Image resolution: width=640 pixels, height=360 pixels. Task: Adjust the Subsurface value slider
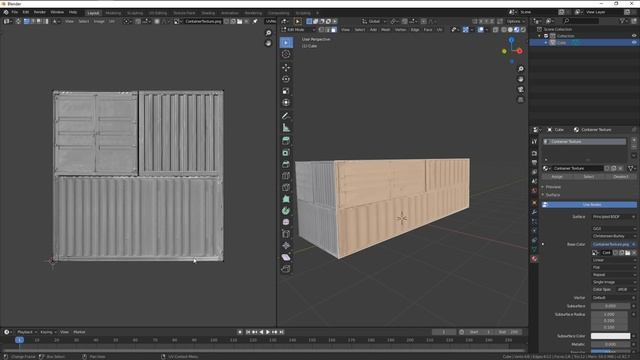(611, 306)
